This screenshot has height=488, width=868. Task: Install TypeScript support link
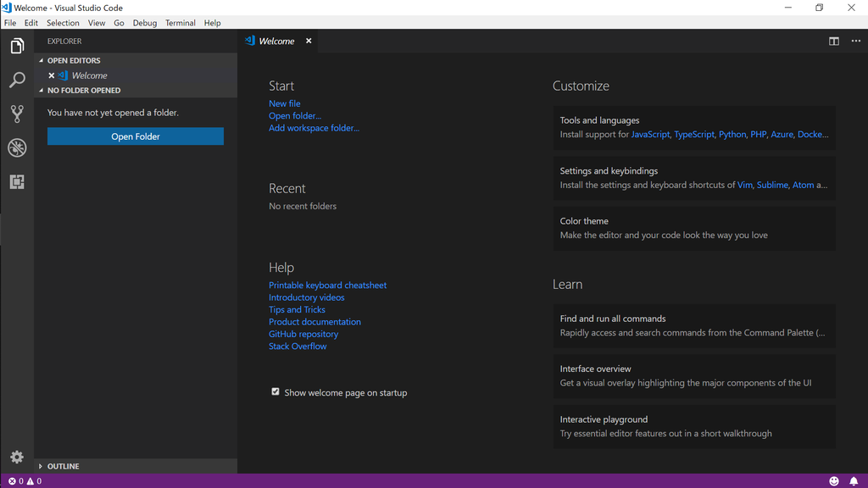pos(694,135)
